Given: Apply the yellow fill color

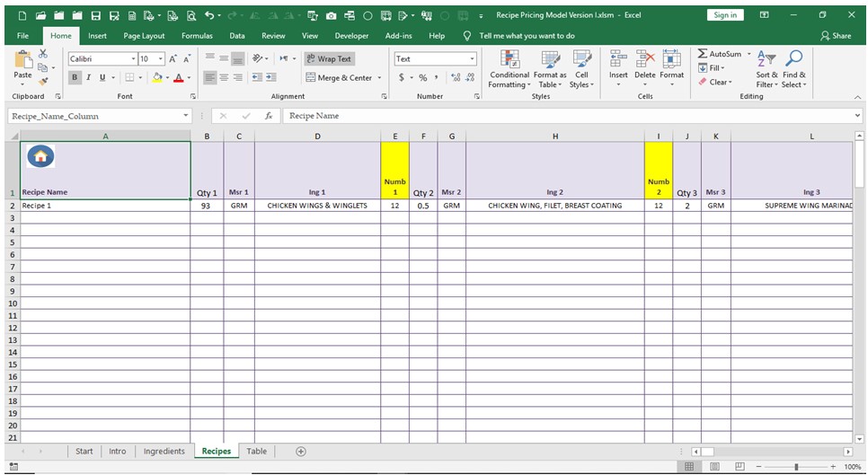Looking at the screenshot, I should (157, 77).
